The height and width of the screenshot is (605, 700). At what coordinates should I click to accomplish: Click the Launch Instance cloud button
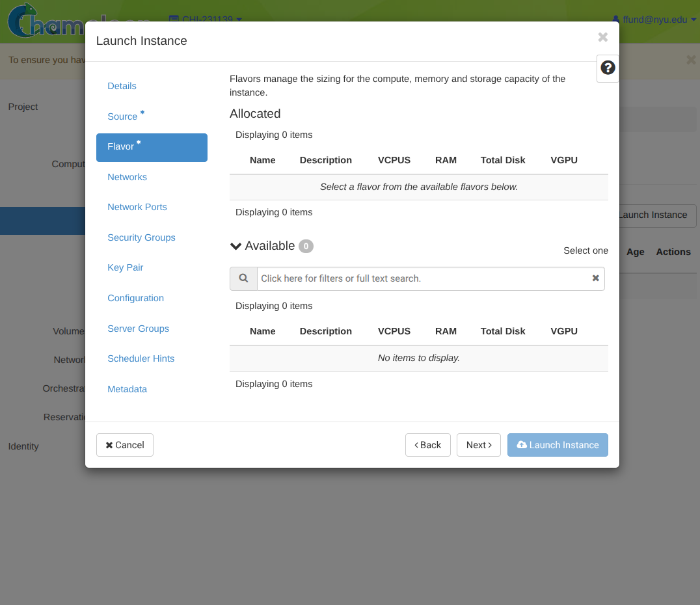558,445
